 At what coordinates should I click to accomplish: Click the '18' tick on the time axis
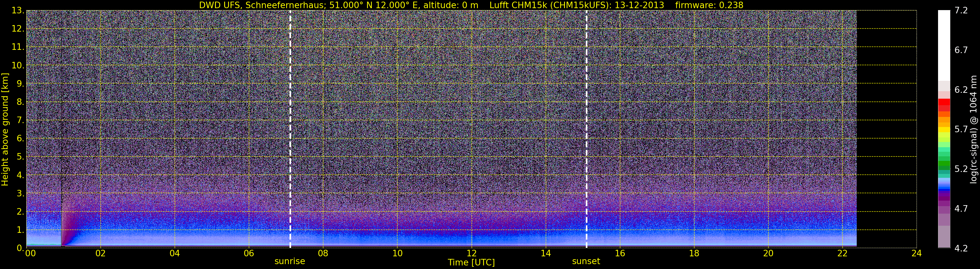694,253
